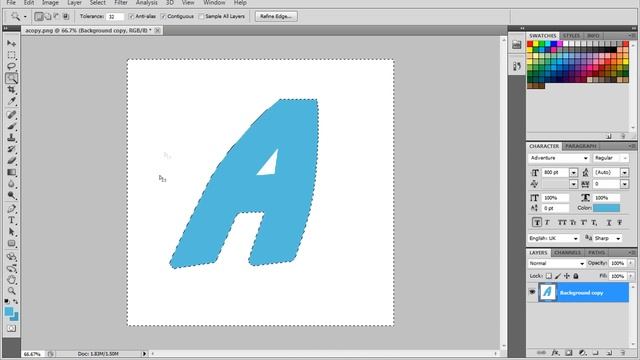Open the English: UK language dropdown
Viewport: 640px width, 360px height.
click(x=576, y=238)
